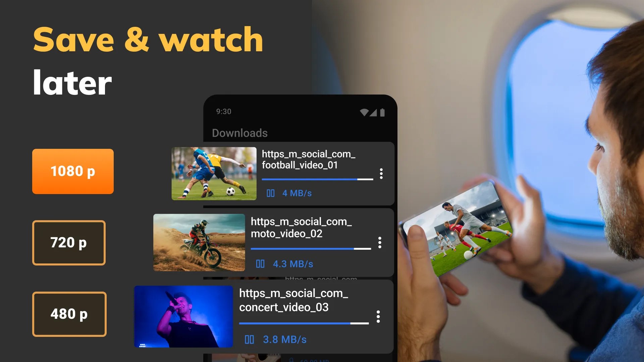Select the 1080p quality button
Viewport: 644px width, 362px height.
[72, 171]
